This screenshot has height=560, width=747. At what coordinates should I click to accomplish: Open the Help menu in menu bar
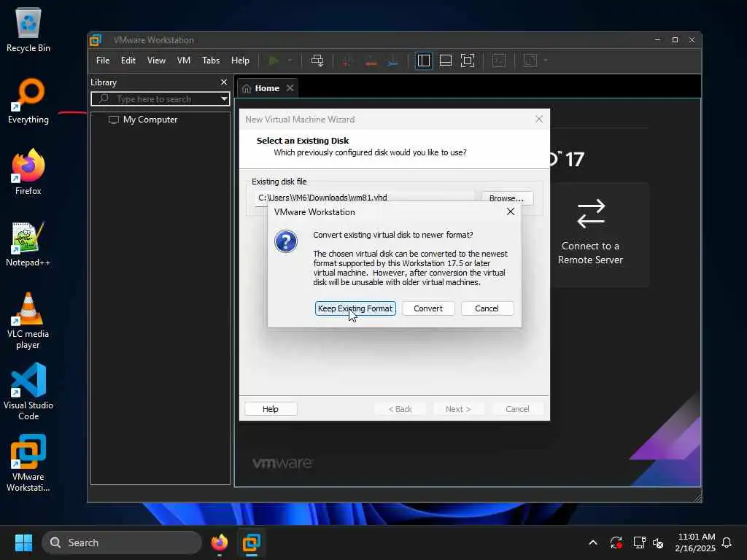(240, 61)
